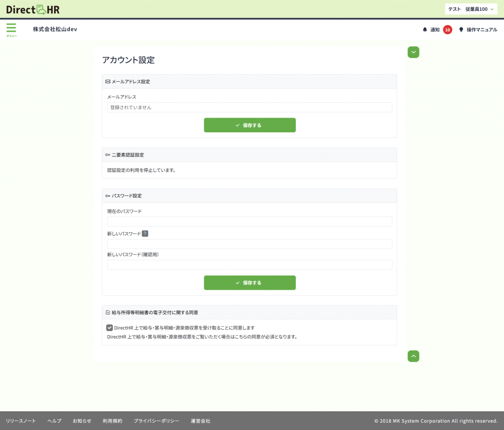
Task: Click the 保存する button under password settings
Action: pyautogui.click(x=250, y=283)
